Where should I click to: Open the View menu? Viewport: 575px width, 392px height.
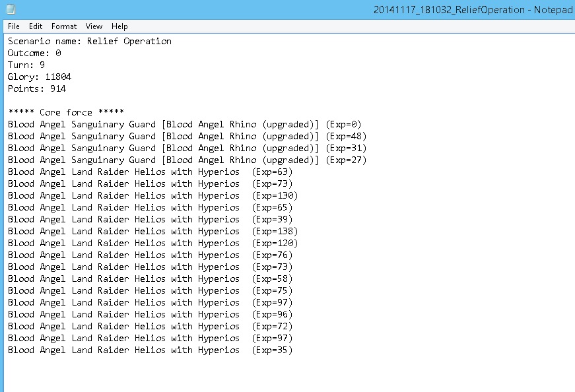(94, 26)
